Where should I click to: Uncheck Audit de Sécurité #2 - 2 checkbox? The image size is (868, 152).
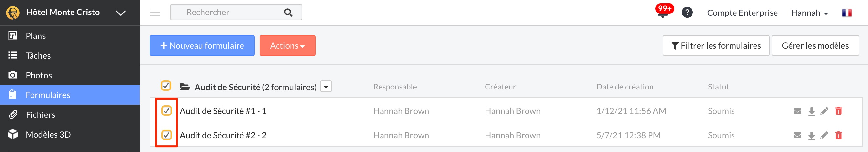(166, 135)
